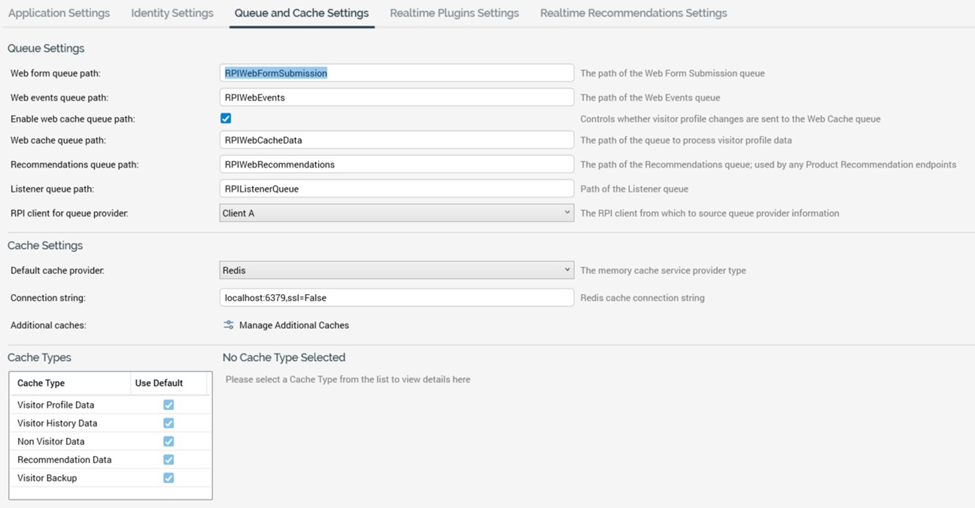Expand the Default cache provider dropdown

[x=396, y=270]
